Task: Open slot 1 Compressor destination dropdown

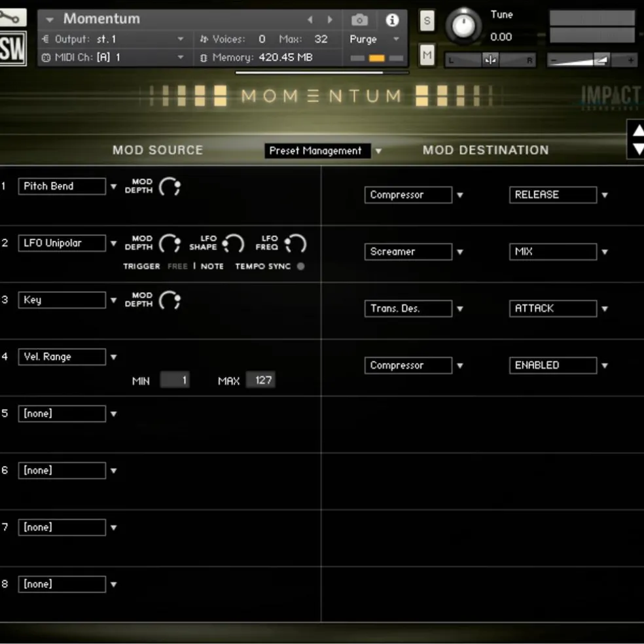Action: (460, 195)
